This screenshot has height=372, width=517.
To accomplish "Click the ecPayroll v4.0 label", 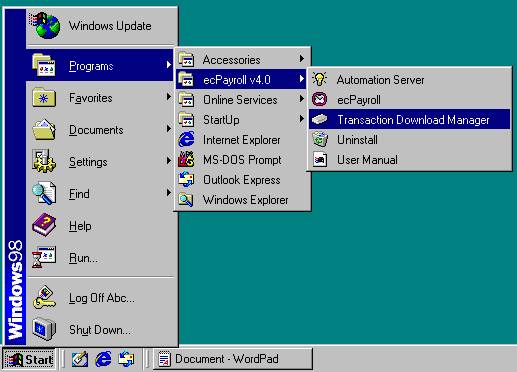I will 237,80.
